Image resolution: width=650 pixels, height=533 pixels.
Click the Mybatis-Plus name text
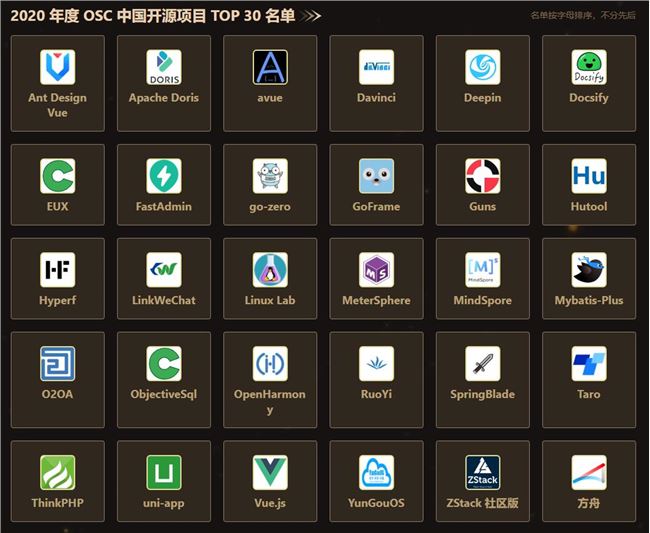click(589, 301)
